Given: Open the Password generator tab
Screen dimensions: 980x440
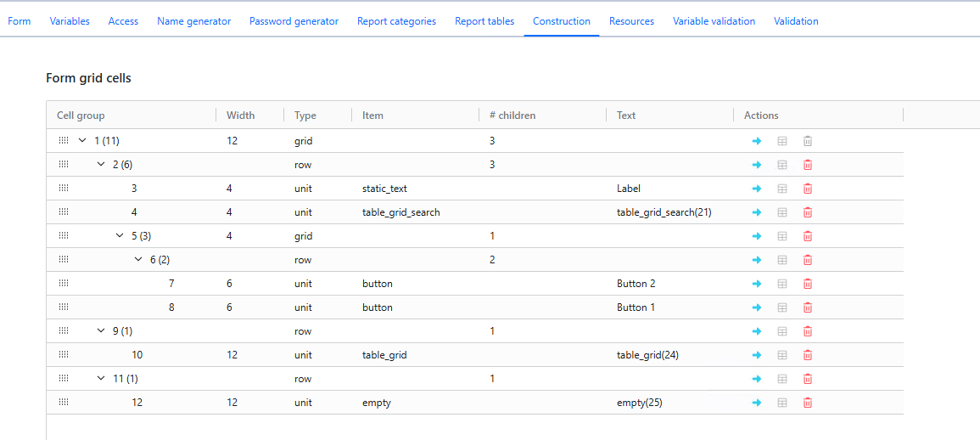Looking at the screenshot, I should tap(294, 21).
